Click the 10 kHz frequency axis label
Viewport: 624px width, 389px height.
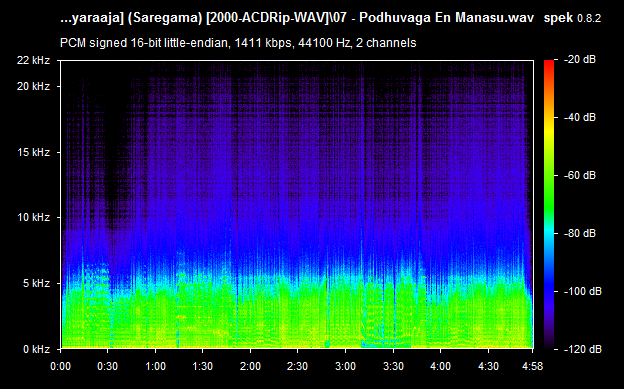[33, 217]
